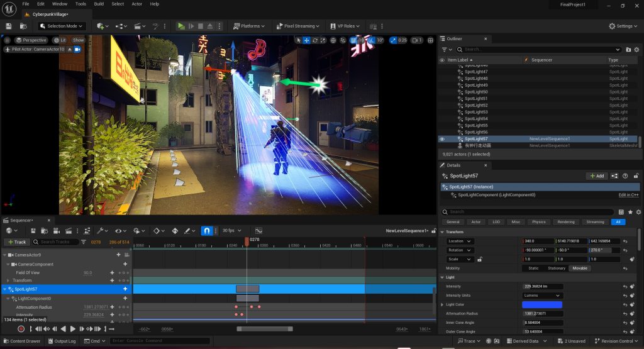Toggle world/local coordinate system globe icon

(333, 40)
